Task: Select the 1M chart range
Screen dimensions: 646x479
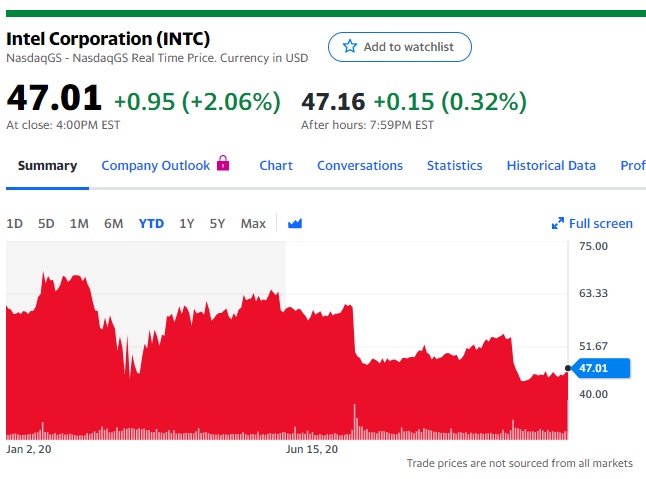Action: click(x=79, y=224)
